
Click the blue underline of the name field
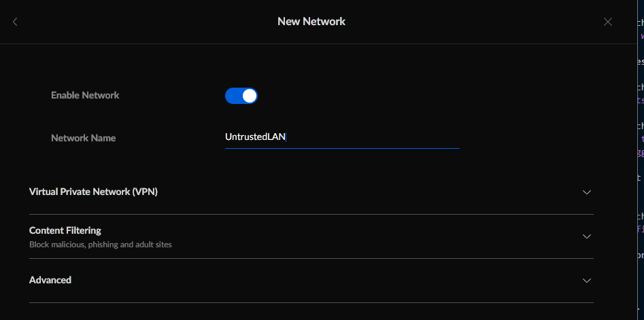point(342,148)
